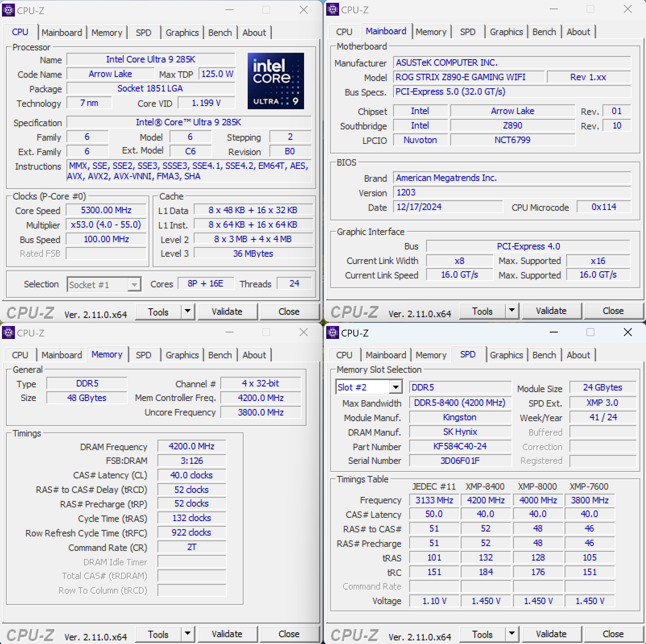Viewport: 646px width, 644px height.
Task: Open the Bench tab in the CPU window
Action: click(x=220, y=33)
